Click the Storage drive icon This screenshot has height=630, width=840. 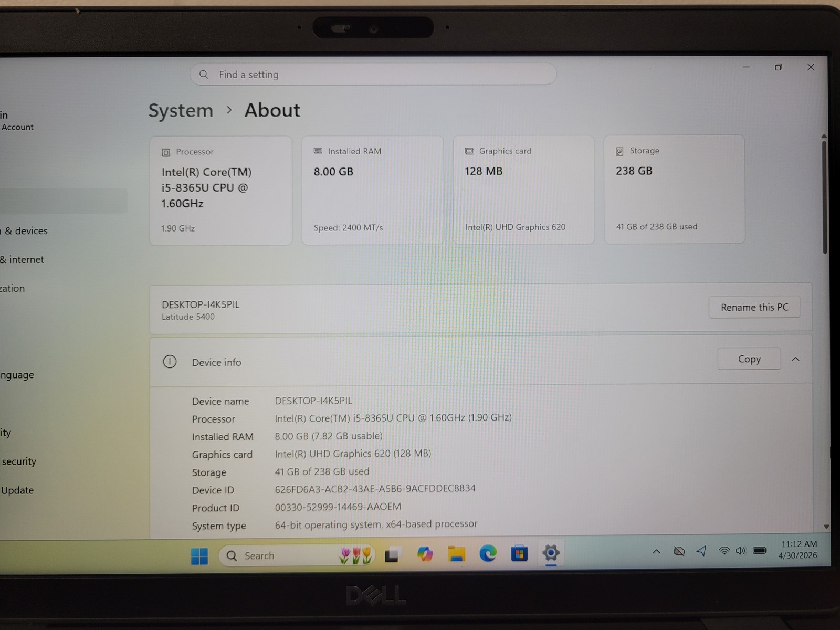point(619,151)
